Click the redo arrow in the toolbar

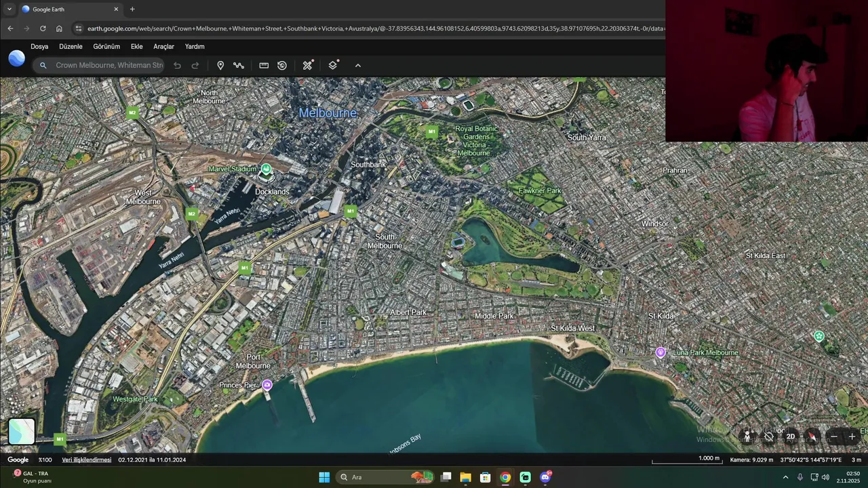[195, 65]
